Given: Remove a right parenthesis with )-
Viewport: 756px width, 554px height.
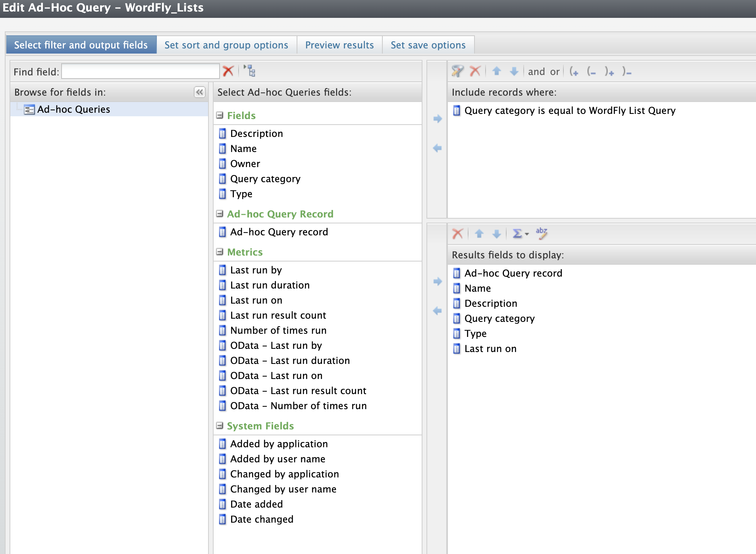Looking at the screenshot, I should pos(627,71).
